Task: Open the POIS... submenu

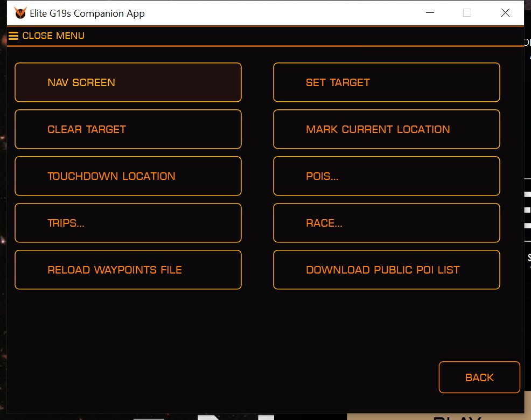Action: (x=386, y=176)
